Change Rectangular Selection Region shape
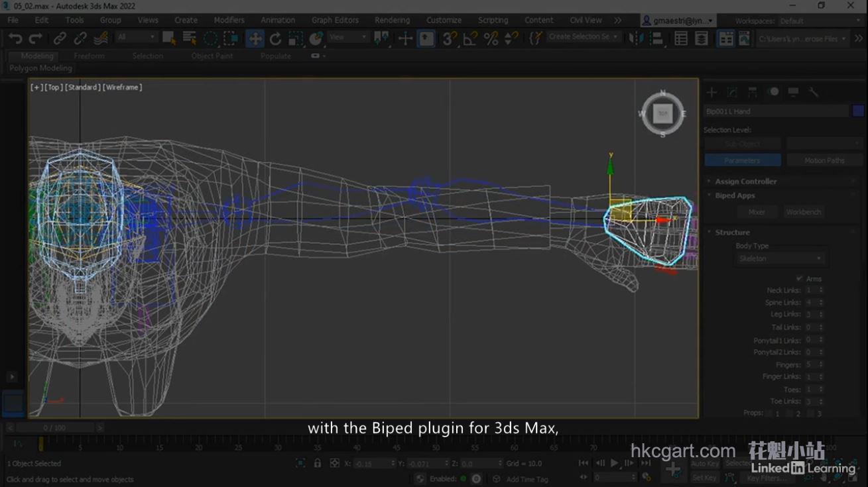Screen dimensions: 868x487 [211, 38]
